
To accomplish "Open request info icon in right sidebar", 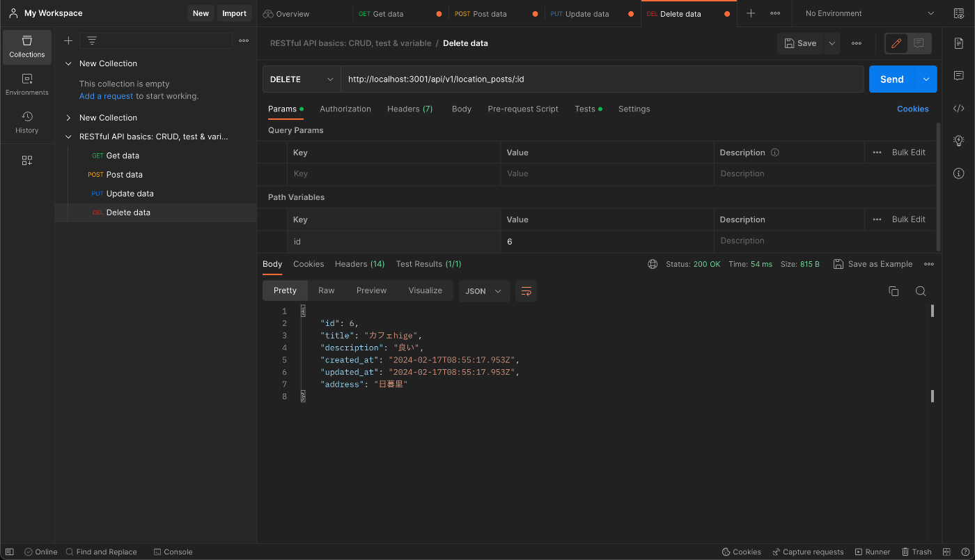I will pos(959,173).
